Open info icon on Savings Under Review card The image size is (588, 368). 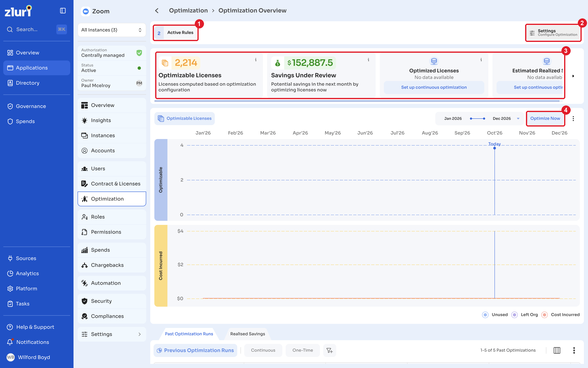(368, 60)
